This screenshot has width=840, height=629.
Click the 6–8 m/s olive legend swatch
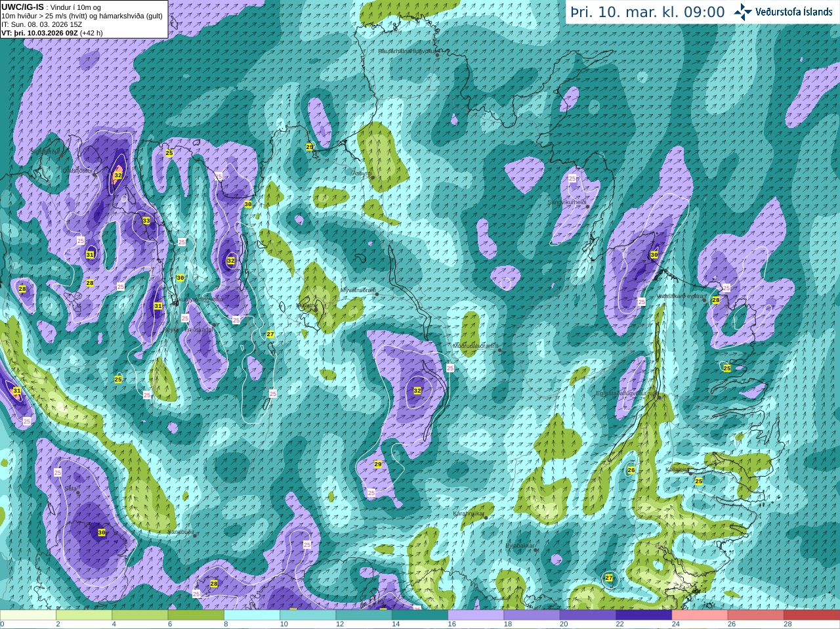pos(196,615)
